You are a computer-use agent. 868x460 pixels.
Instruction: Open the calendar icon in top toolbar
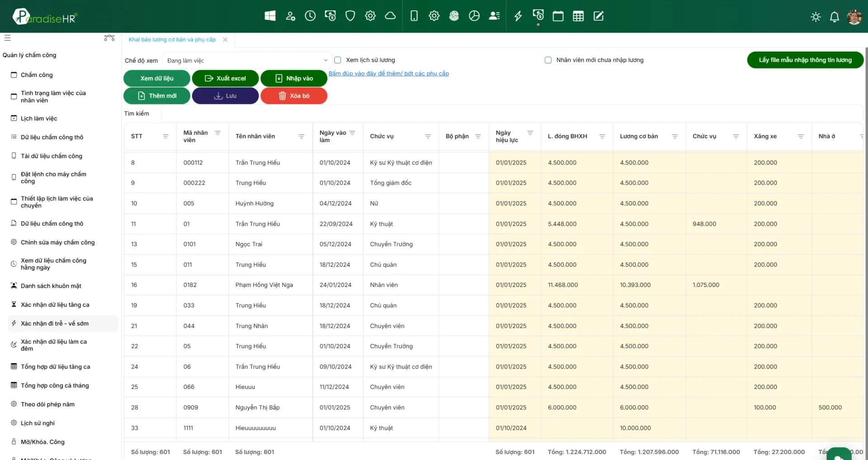click(x=558, y=16)
